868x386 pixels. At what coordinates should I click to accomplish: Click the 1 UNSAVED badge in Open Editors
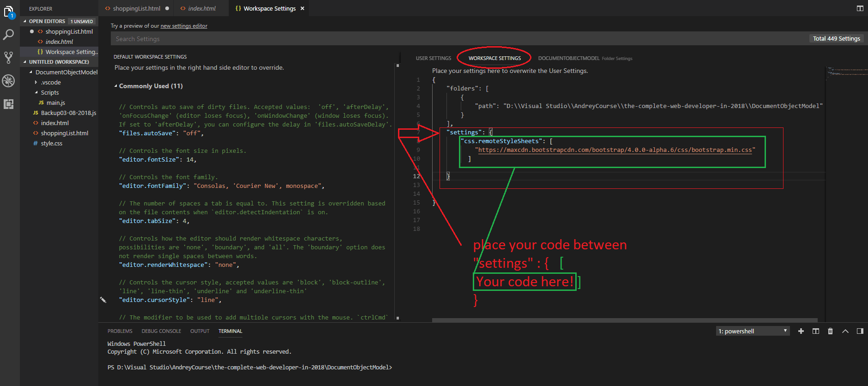(x=82, y=21)
